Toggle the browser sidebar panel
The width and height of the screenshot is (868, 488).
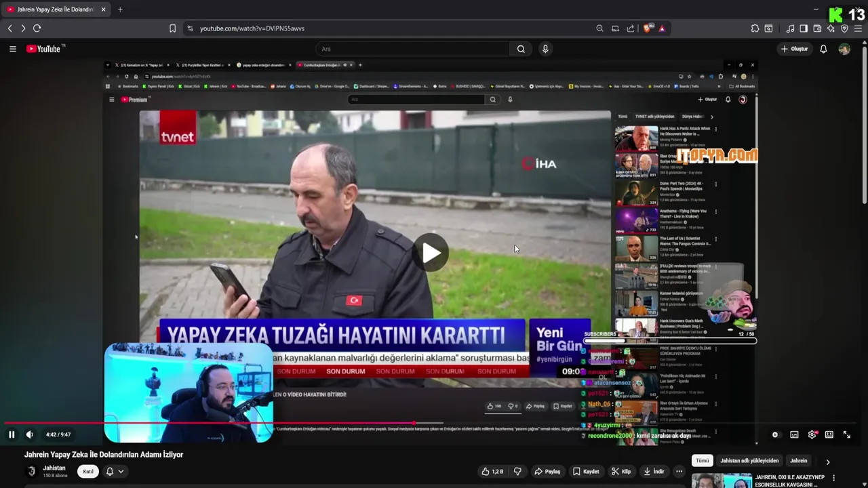click(804, 28)
